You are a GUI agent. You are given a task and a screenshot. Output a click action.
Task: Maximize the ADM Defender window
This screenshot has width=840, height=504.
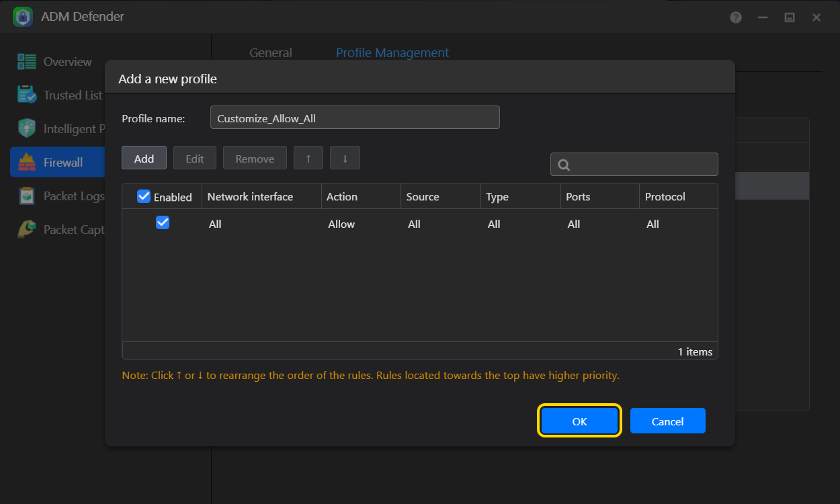tap(790, 17)
